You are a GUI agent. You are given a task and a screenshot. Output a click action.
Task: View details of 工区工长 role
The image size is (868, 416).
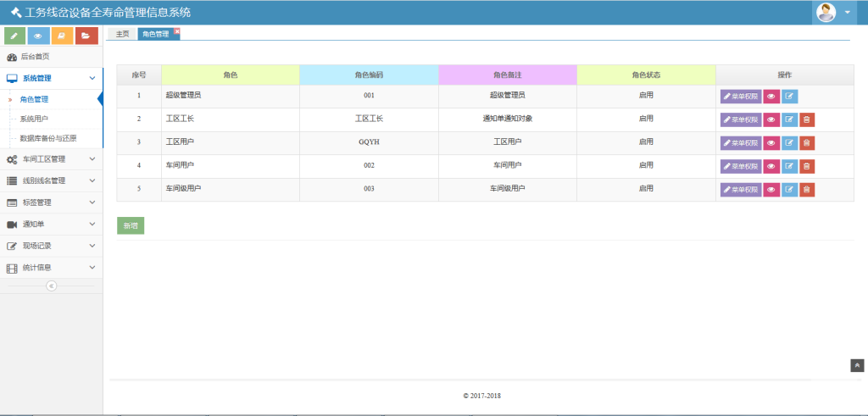(x=771, y=120)
